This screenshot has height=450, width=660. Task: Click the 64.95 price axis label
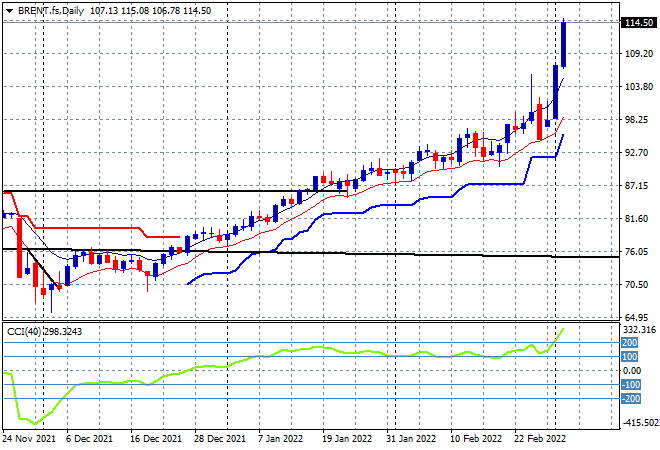point(636,317)
